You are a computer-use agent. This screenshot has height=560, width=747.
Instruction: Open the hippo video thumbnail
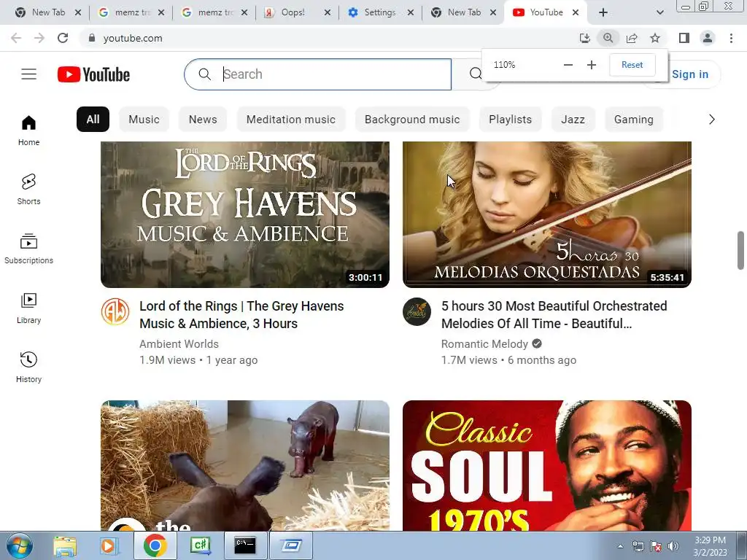(x=245, y=465)
